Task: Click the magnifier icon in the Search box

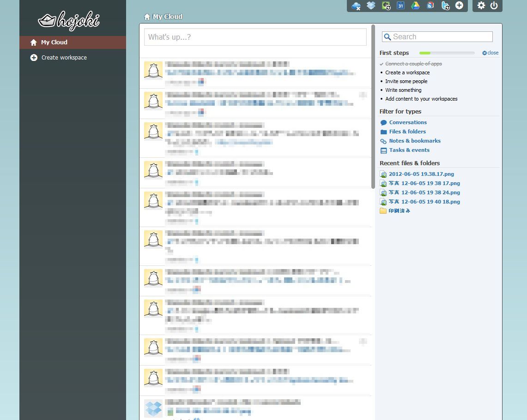Action: pos(387,37)
